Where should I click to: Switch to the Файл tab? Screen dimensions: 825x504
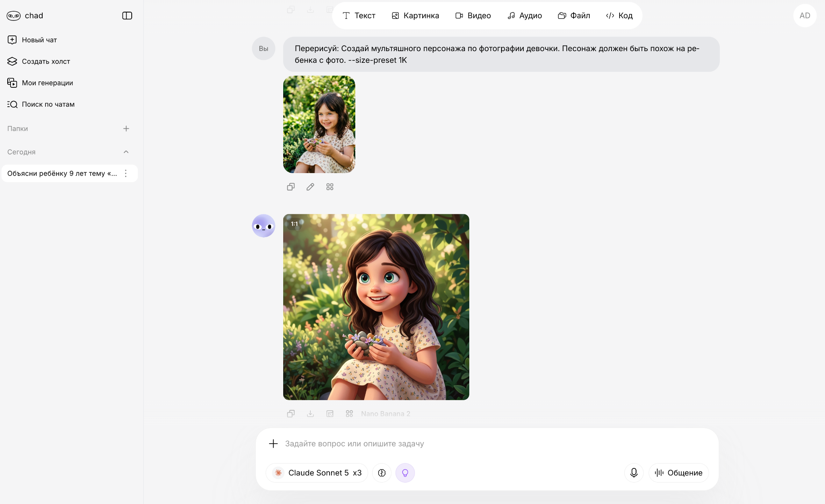pos(574,16)
